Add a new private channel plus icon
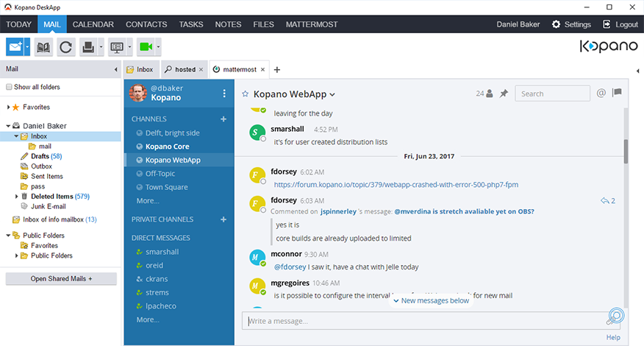Viewport: 644px width, 346px height. coord(223,219)
